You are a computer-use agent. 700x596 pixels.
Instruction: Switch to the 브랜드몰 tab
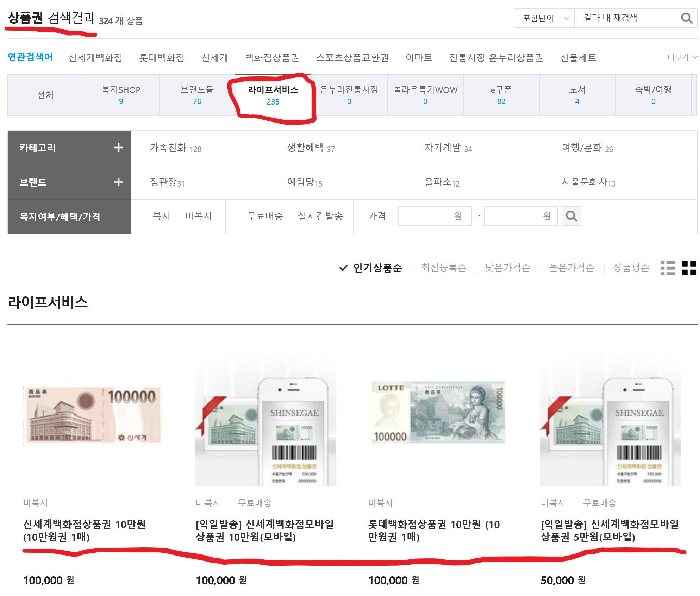[197, 95]
